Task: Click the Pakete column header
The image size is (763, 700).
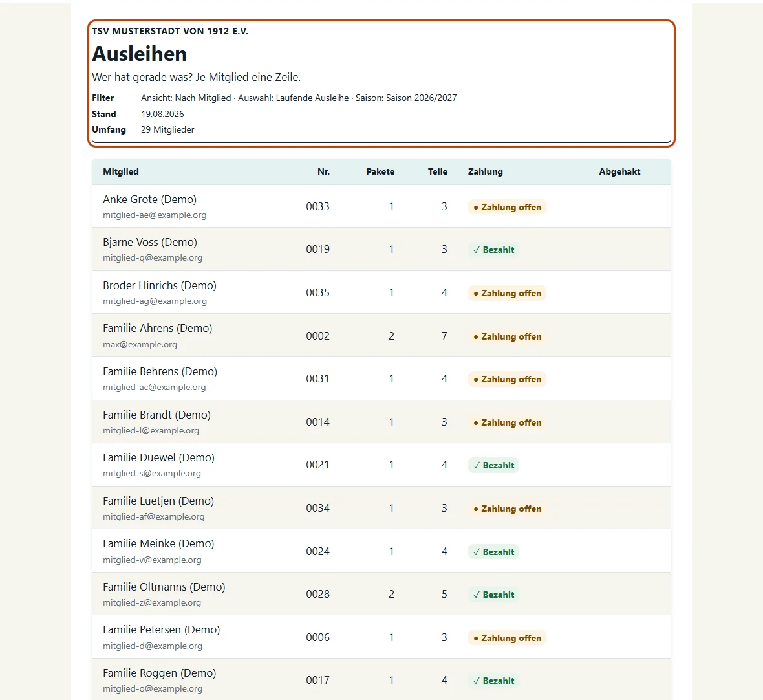Action: click(x=380, y=171)
